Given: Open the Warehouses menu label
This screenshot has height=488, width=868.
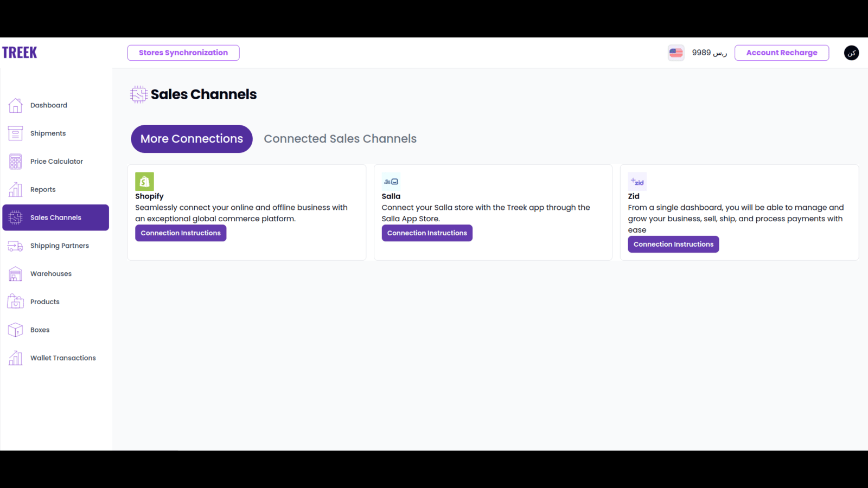Looking at the screenshot, I should pos(51,274).
